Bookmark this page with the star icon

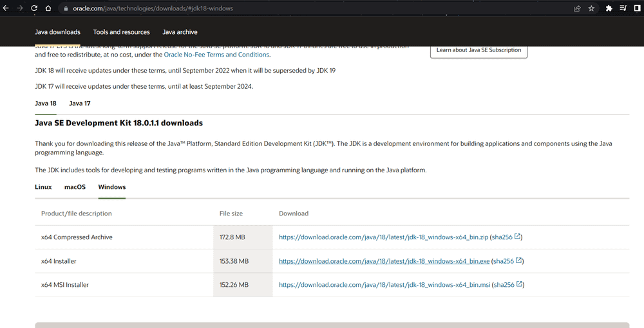click(x=591, y=8)
